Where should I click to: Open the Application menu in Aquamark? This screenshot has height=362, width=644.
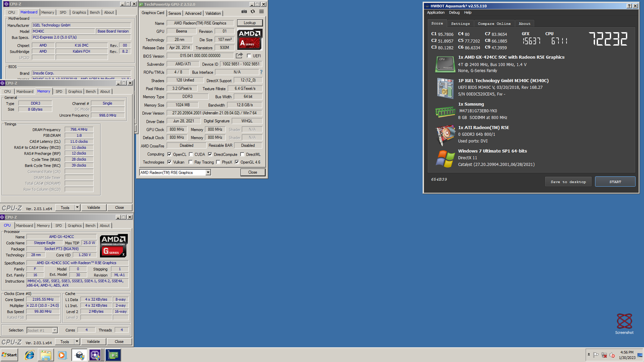pyautogui.click(x=436, y=12)
